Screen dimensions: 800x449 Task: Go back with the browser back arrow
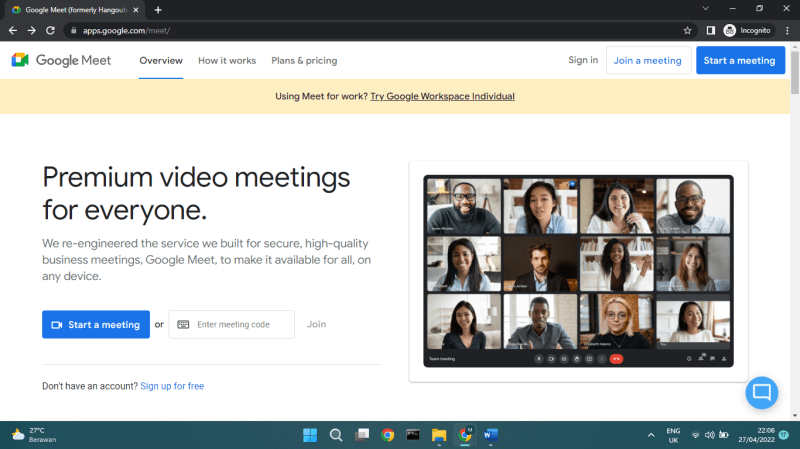13,31
